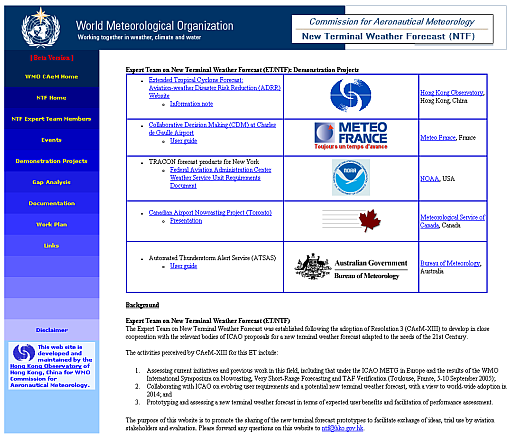The height and width of the screenshot is (435, 512).
Task: Click the Background heading
Action: click(x=142, y=305)
